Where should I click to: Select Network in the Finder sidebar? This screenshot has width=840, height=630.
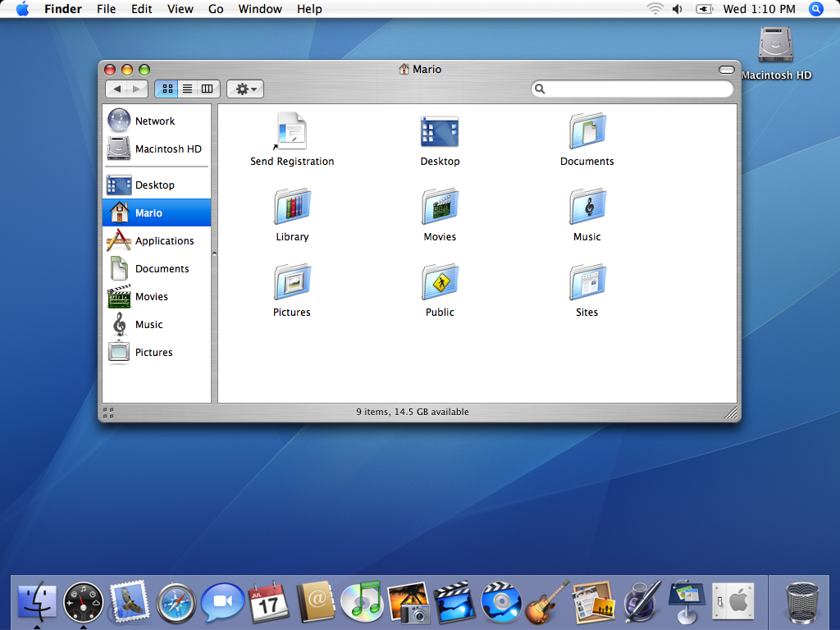click(x=157, y=121)
